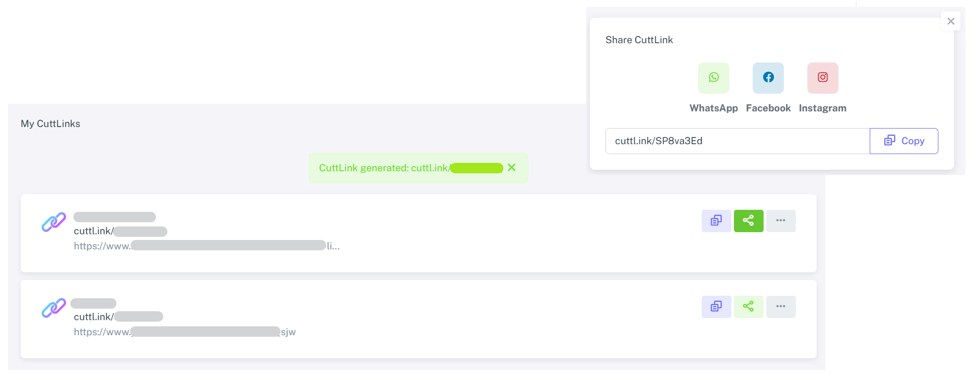
Task: Share the link via Facebook icon
Action: 768,78
